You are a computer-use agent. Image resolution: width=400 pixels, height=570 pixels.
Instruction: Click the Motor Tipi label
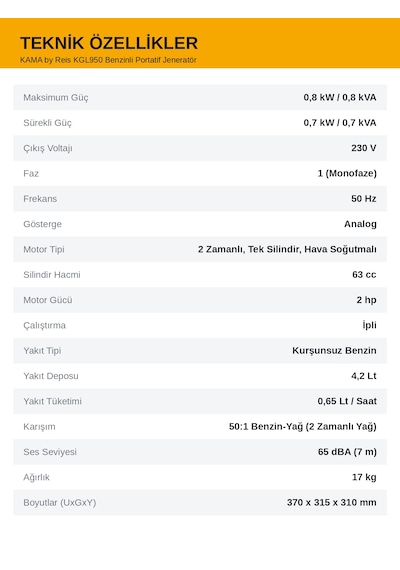44,249
